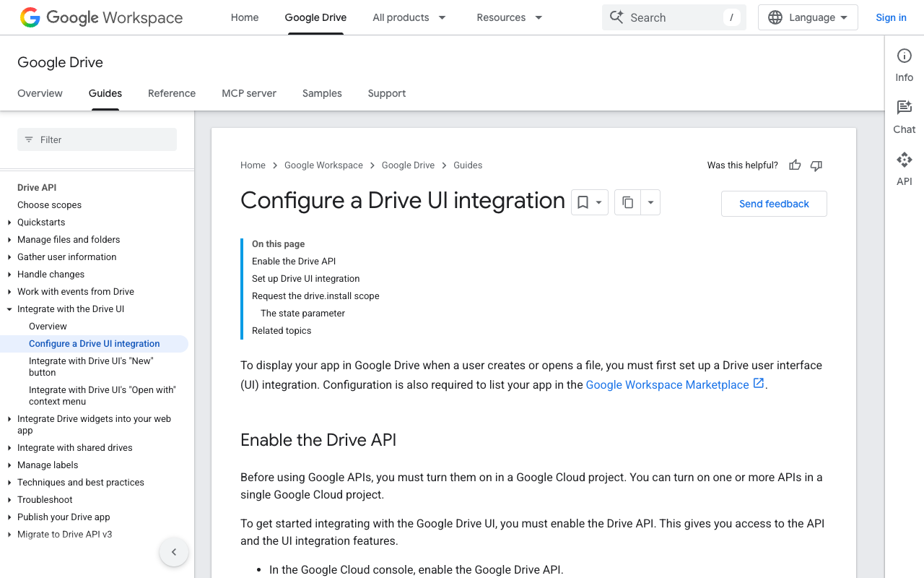The height and width of the screenshot is (578, 924).
Task: Select Google Drive in the top navigation
Action: [315, 17]
